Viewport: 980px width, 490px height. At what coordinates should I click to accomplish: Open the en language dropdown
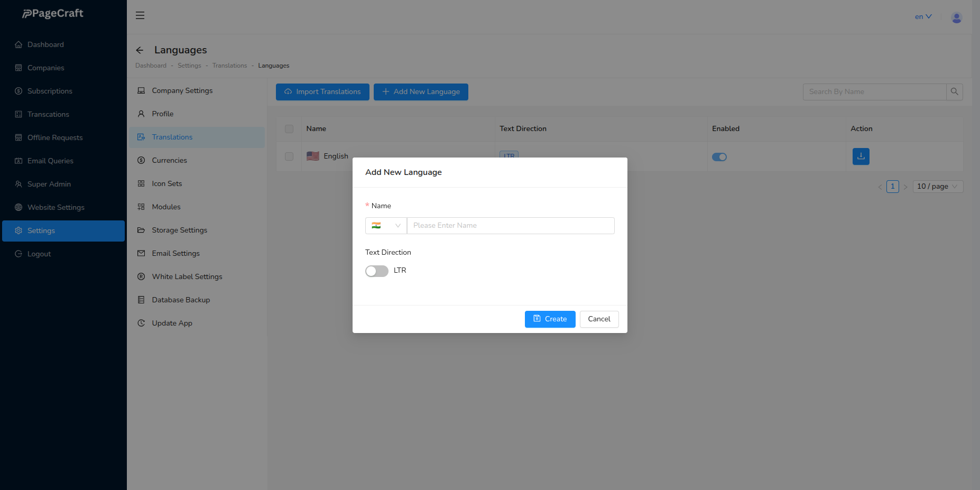(922, 16)
